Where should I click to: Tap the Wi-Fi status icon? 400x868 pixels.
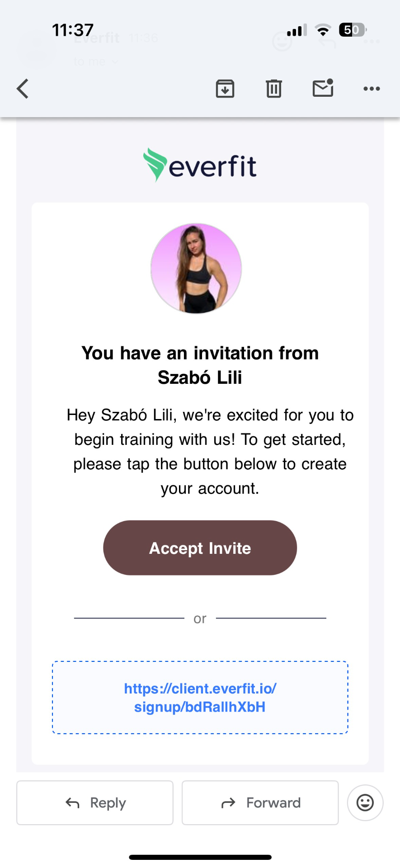pos(323,30)
